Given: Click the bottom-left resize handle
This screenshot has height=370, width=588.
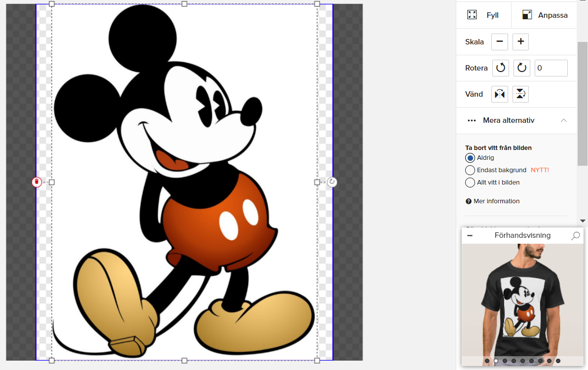Looking at the screenshot, I should point(52,360).
